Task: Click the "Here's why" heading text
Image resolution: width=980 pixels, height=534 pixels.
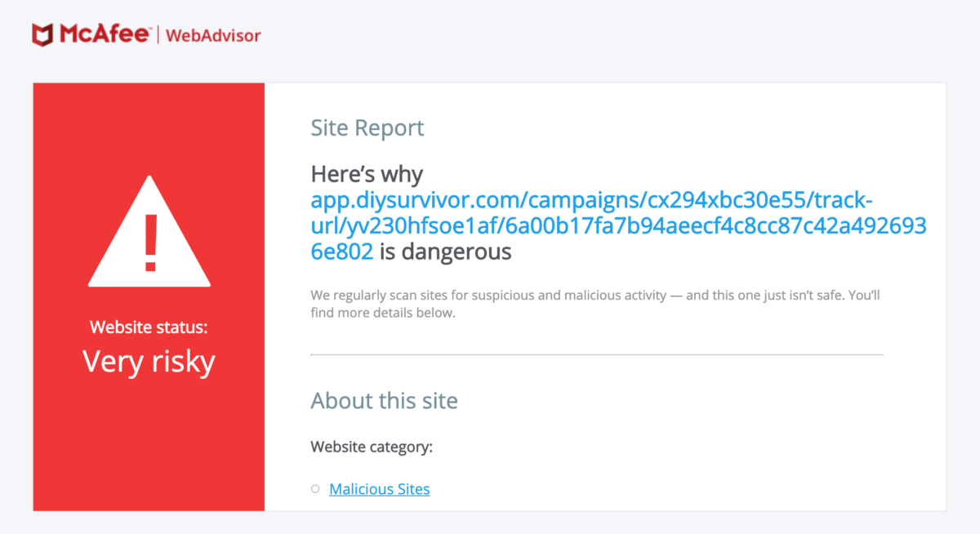Action: (367, 174)
